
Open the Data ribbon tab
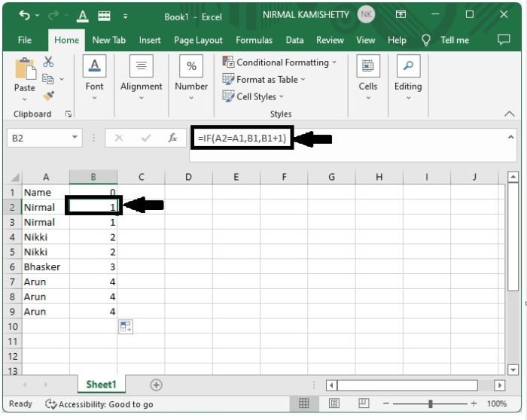pyautogui.click(x=294, y=41)
